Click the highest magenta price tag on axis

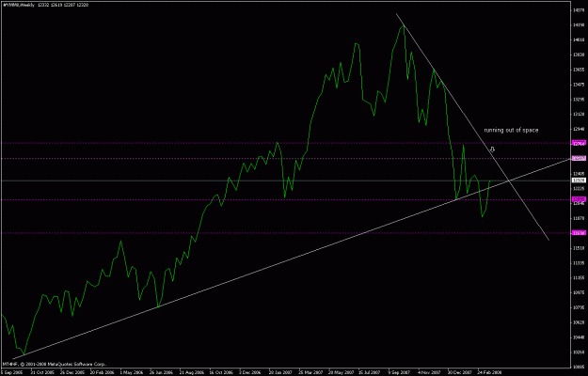click(x=578, y=143)
